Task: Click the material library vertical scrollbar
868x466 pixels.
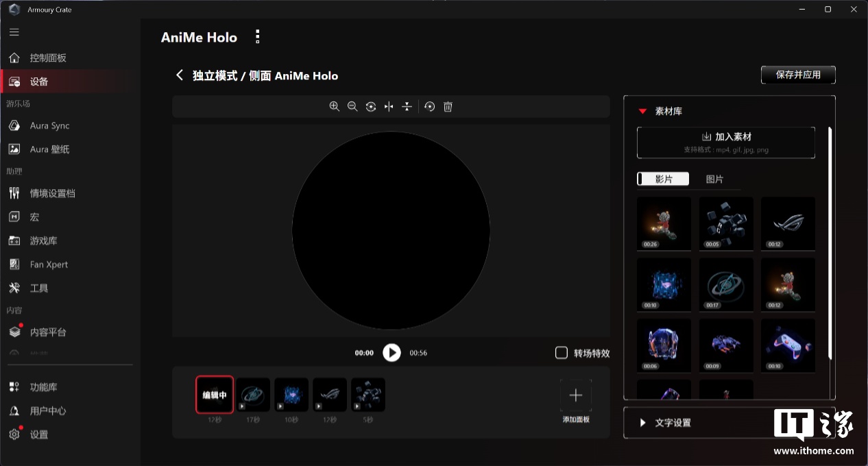Action: [830, 243]
